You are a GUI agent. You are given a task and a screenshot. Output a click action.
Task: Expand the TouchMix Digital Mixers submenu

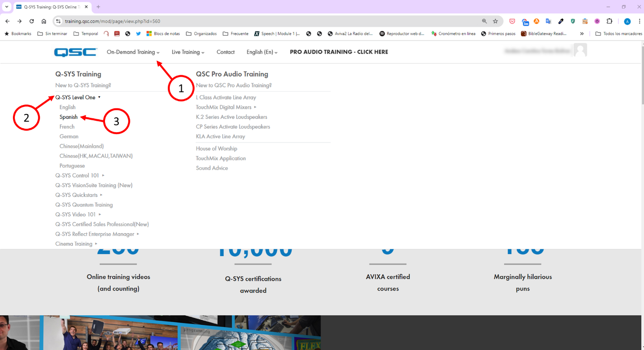226,107
